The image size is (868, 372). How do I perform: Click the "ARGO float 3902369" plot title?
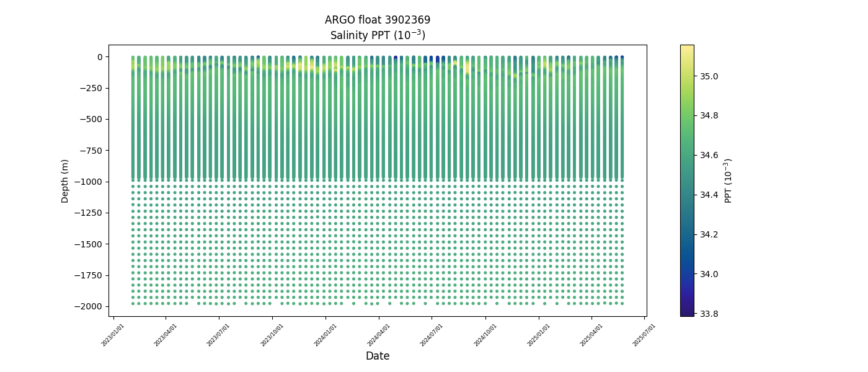(x=377, y=20)
